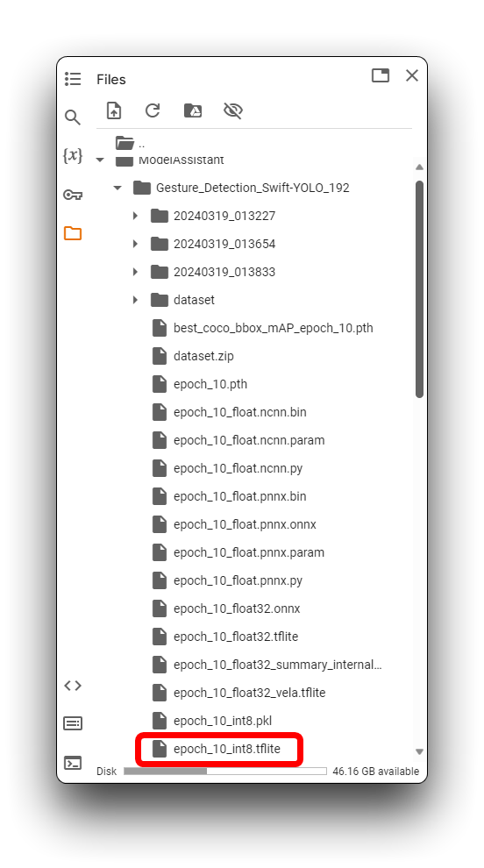Open the Terminal icon

73,763
